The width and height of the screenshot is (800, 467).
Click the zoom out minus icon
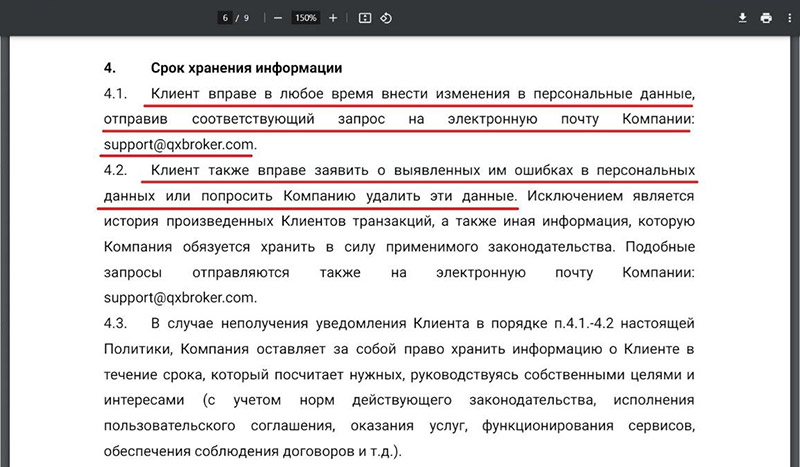click(278, 18)
